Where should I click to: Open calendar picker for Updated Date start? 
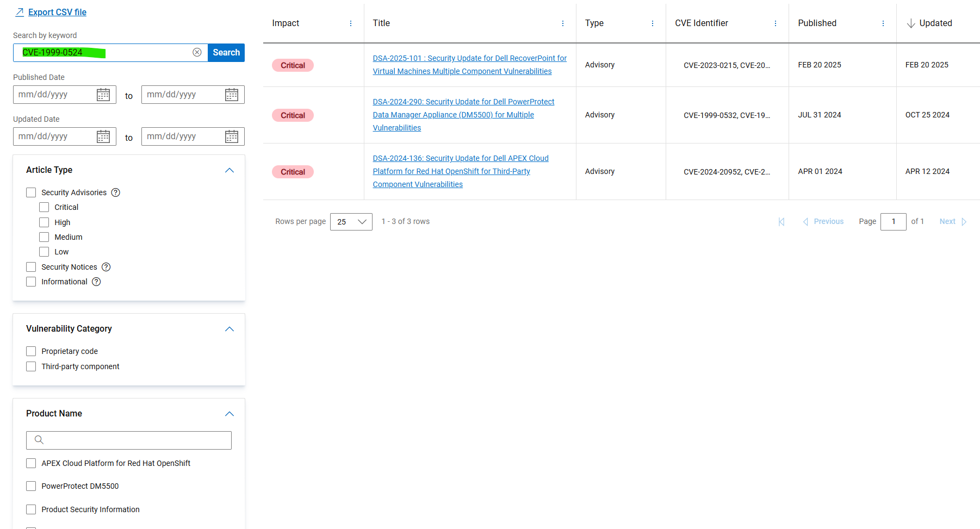point(103,136)
